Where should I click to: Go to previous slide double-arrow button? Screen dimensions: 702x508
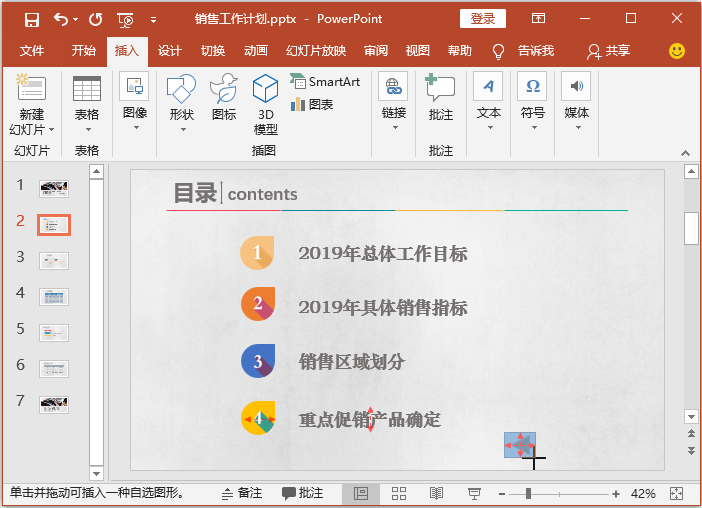(x=691, y=433)
